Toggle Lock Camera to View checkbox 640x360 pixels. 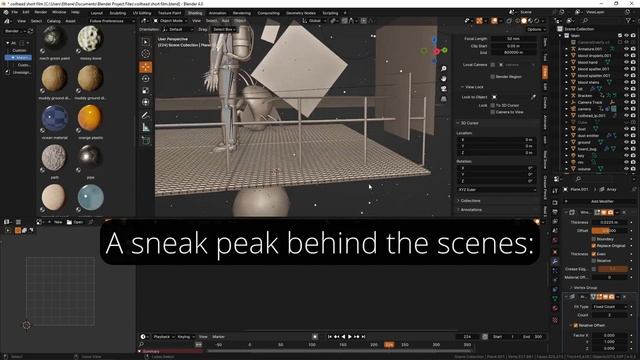[x=493, y=112]
